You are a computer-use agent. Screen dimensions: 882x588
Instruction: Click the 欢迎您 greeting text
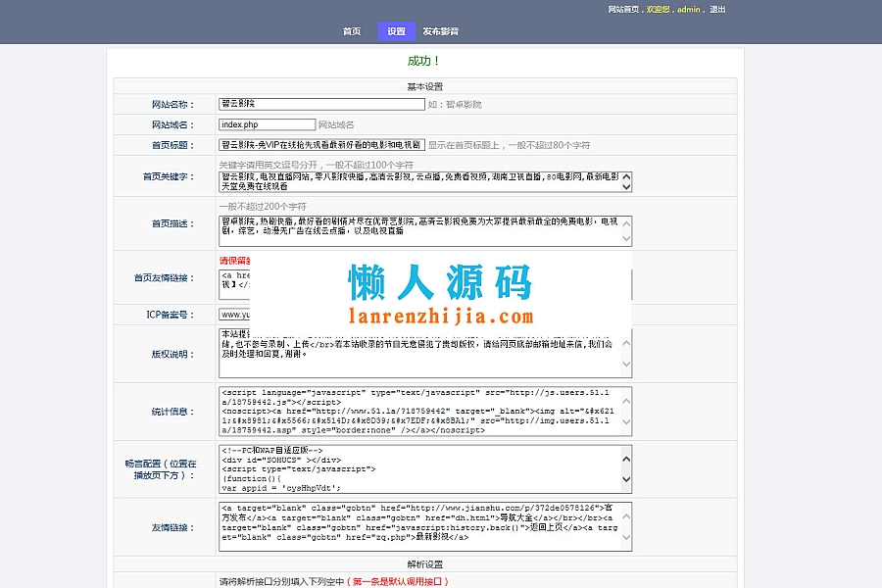[658, 10]
